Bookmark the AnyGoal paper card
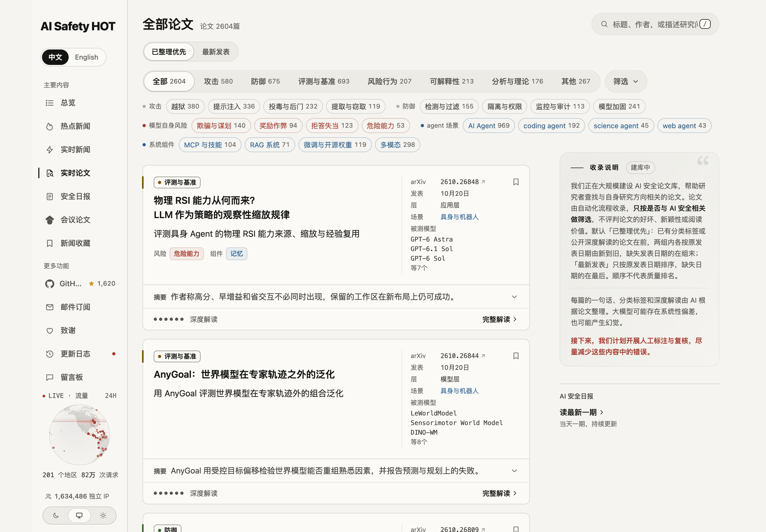Viewport: 766px width, 532px height. [516, 356]
